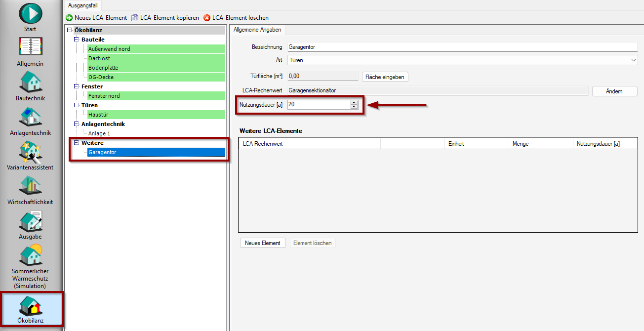Collapse the Bauteile tree node
This screenshot has height=331, width=644.
77,40
